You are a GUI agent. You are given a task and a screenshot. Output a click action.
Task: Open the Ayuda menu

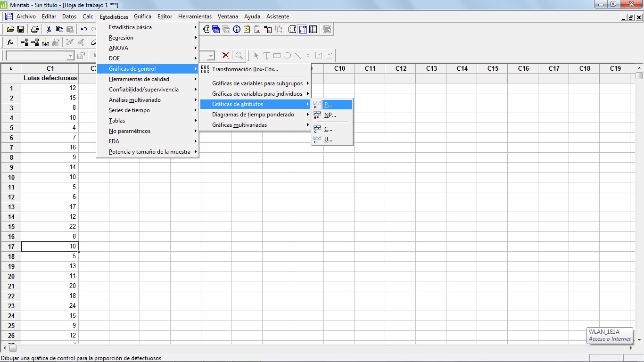(x=252, y=16)
